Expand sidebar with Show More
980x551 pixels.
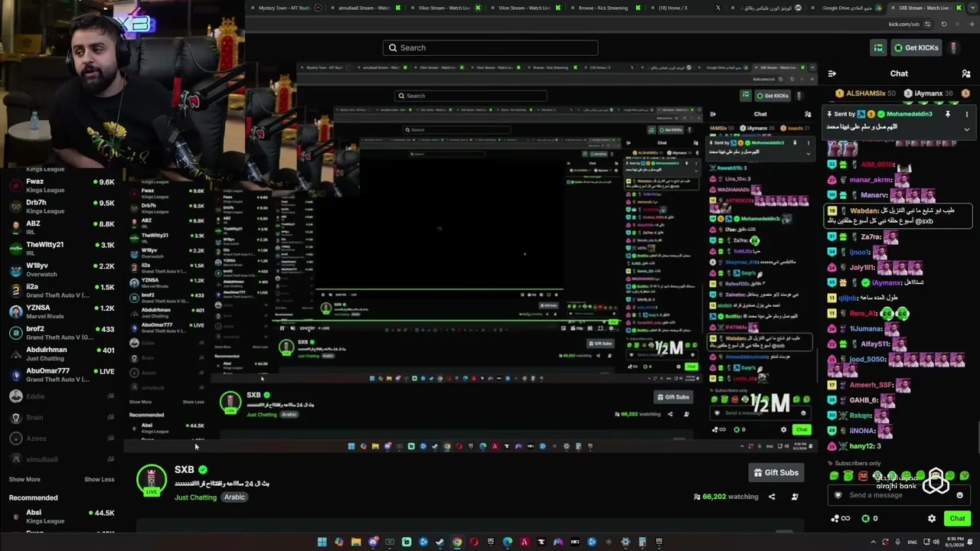(x=24, y=479)
